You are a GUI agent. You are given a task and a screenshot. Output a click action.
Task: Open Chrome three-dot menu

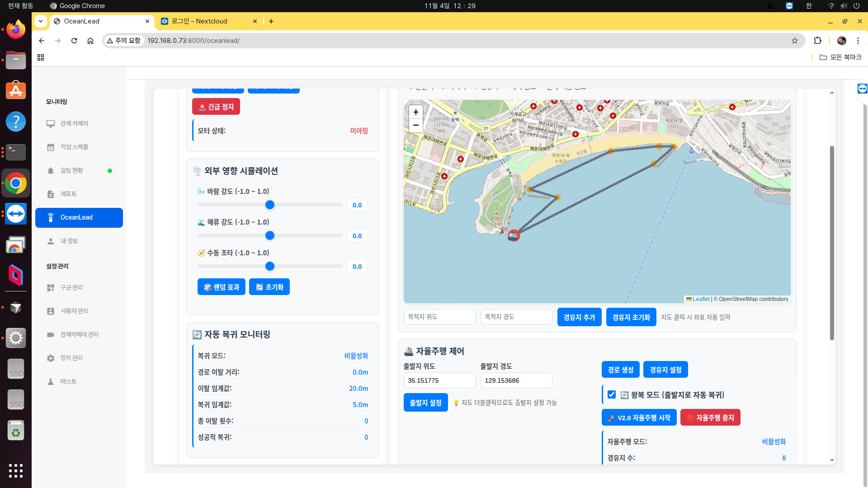click(858, 41)
